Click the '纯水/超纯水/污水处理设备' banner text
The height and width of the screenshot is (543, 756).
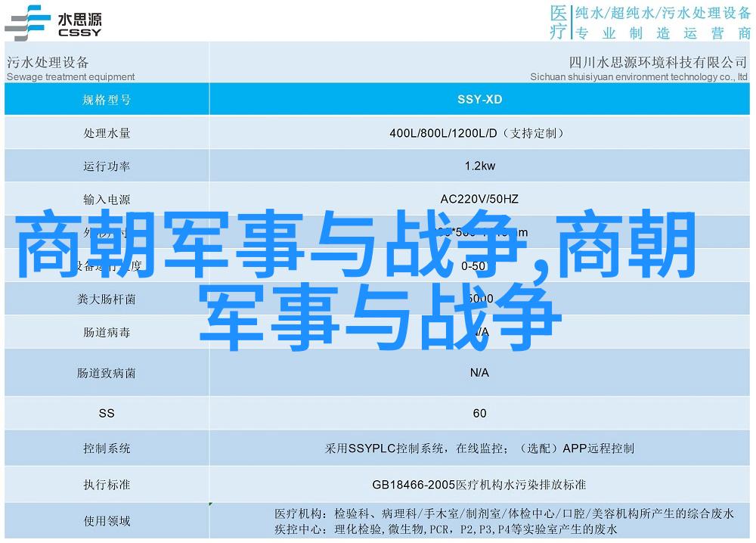[x=663, y=13]
